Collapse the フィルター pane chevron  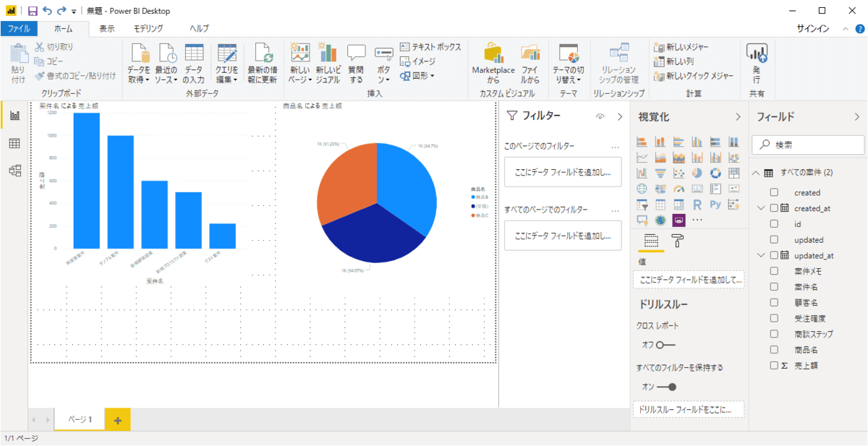pos(620,116)
